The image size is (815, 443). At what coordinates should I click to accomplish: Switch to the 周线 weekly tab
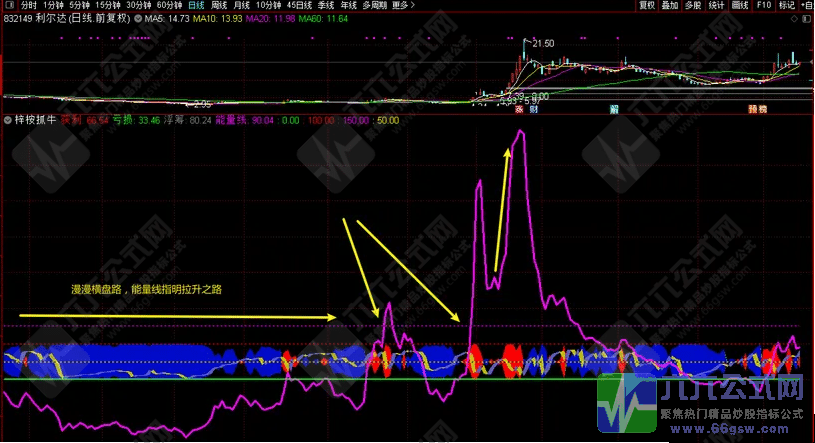(219, 5)
